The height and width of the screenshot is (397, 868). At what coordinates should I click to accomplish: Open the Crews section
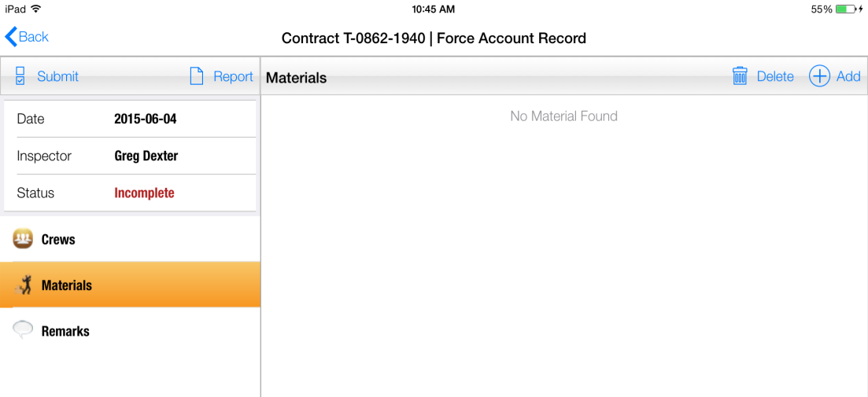tap(58, 240)
